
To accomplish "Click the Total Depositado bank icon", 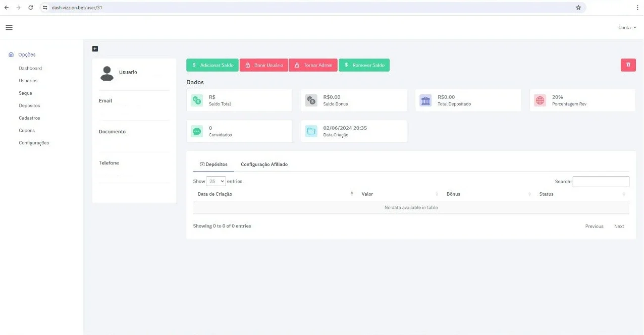I will pos(425,100).
